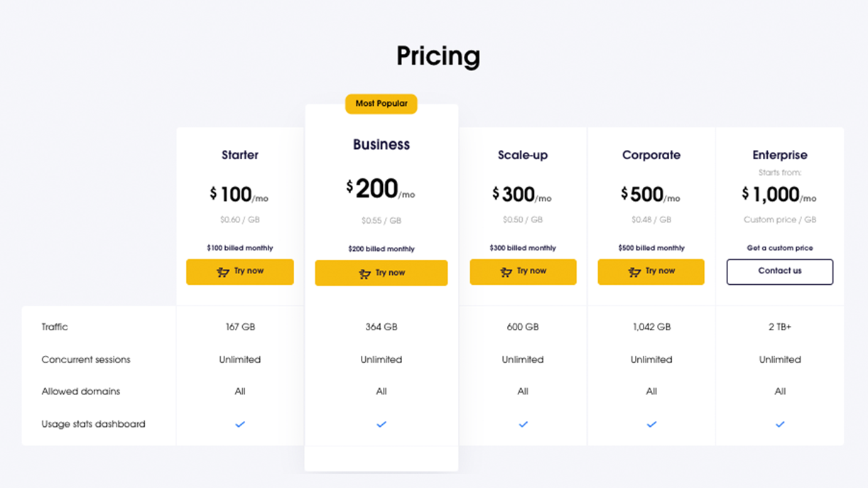868x488 pixels.
Task: Click the Traffic row label
Action: coord(55,327)
